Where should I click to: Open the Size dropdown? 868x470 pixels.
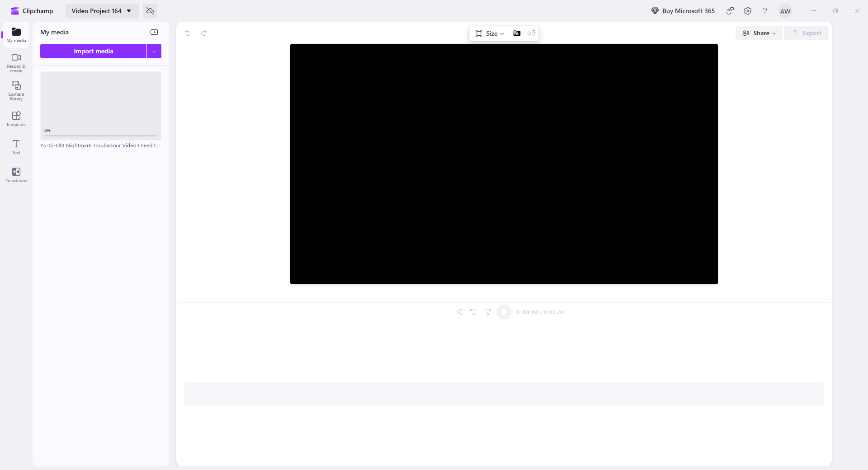[490, 33]
